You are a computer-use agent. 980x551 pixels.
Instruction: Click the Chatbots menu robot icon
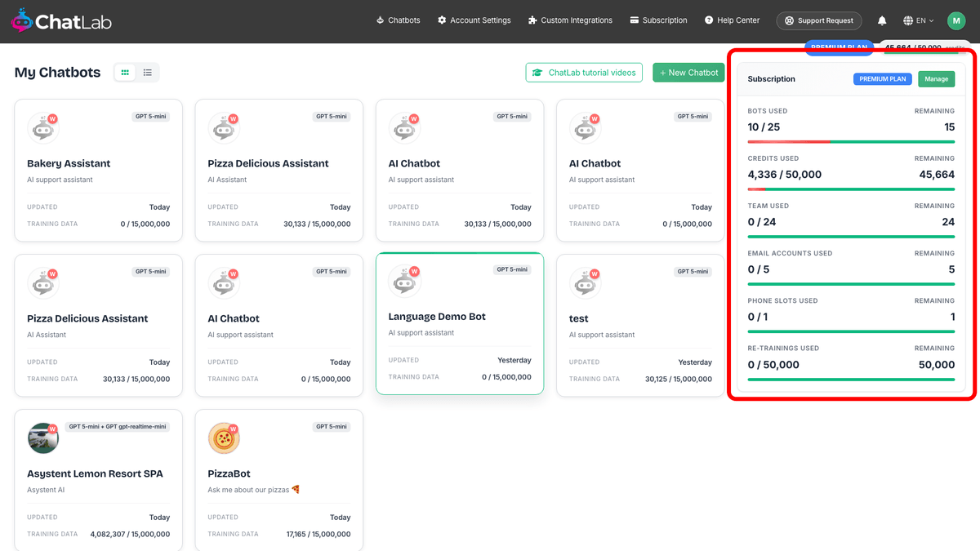coord(380,20)
